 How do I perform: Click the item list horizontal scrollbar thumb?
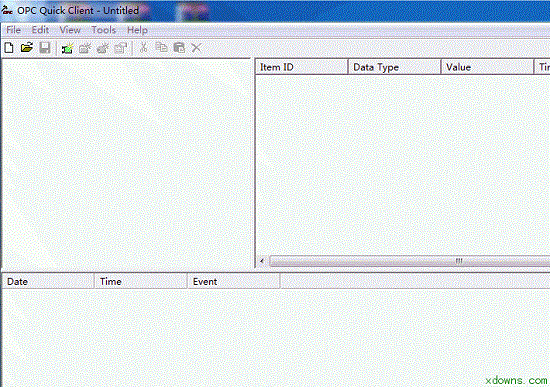(x=410, y=261)
